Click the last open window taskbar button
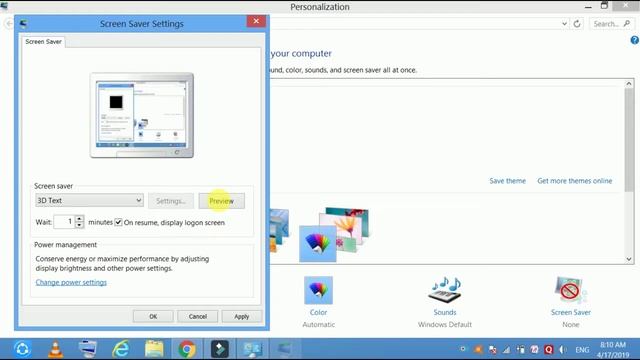The height and width of the screenshot is (360, 640). click(284, 349)
